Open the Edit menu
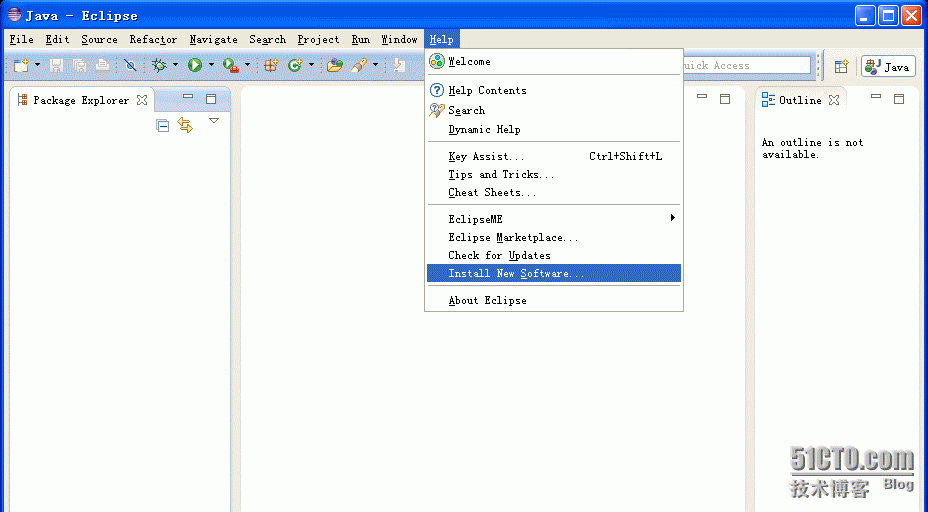Screen dimensions: 928x512 pyautogui.click(x=57, y=39)
